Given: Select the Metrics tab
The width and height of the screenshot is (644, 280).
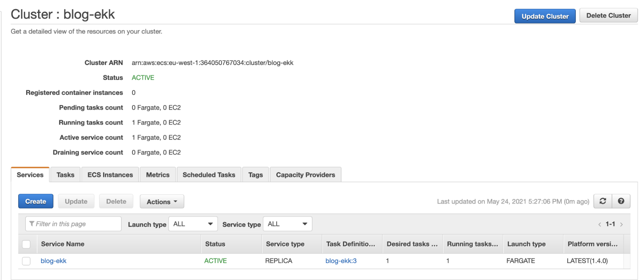Looking at the screenshot, I should [x=158, y=175].
